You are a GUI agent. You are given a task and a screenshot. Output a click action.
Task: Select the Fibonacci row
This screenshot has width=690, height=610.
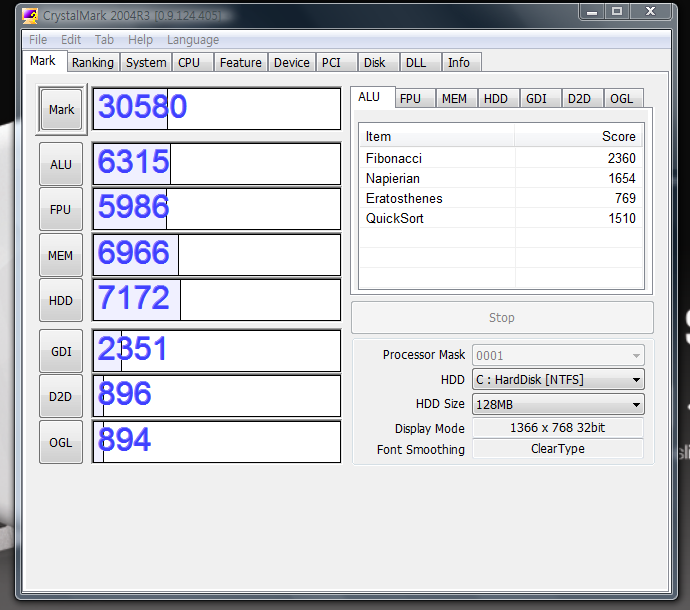tap(501, 158)
